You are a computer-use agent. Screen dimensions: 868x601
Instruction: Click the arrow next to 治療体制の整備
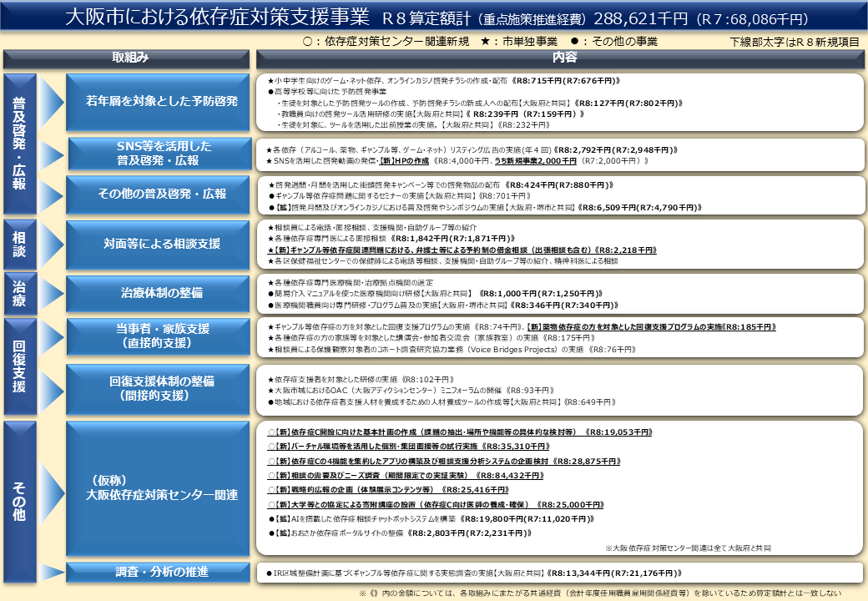53,293
